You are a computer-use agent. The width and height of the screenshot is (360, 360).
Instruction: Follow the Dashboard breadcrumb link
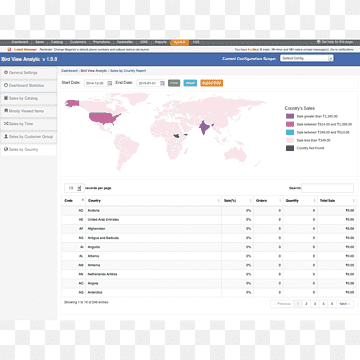[69, 71]
